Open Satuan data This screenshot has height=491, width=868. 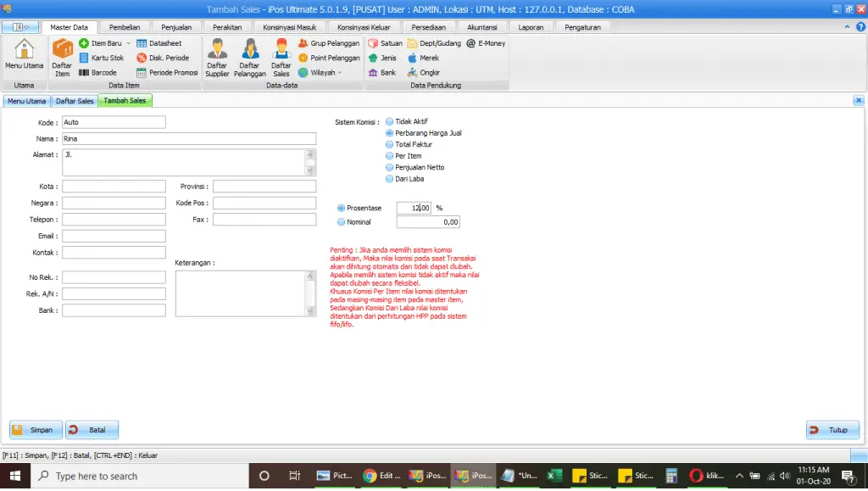[x=386, y=43]
